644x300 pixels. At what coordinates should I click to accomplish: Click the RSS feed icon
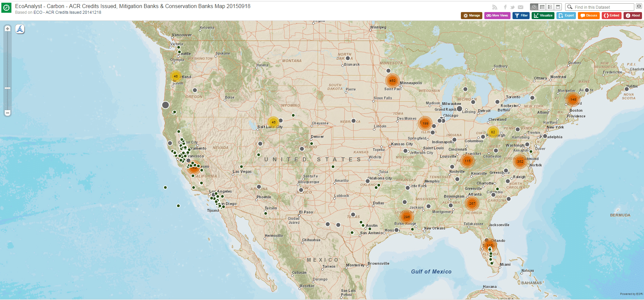point(494,7)
